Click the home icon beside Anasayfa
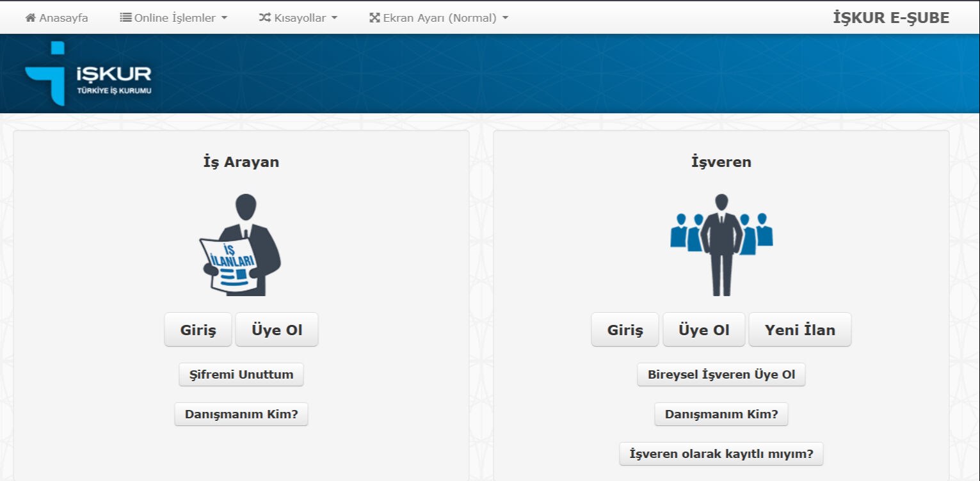This screenshot has height=481, width=980. click(30, 18)
